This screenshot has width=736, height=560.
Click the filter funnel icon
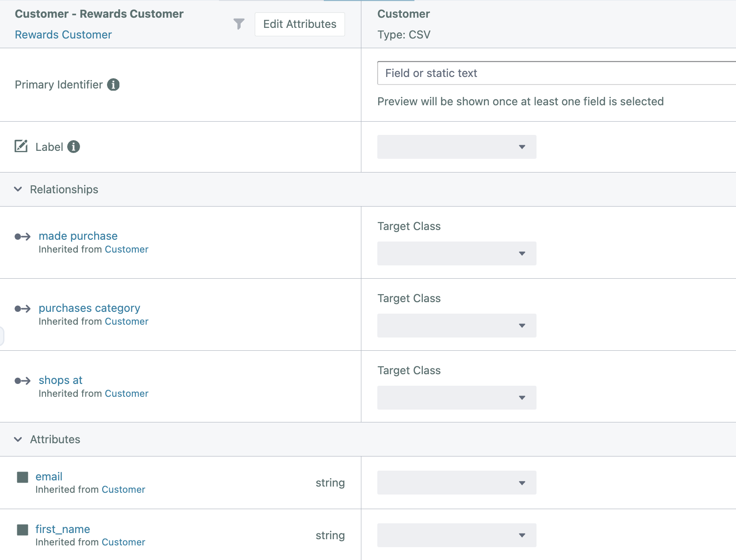pyautogui.click(x=239, y=24)
